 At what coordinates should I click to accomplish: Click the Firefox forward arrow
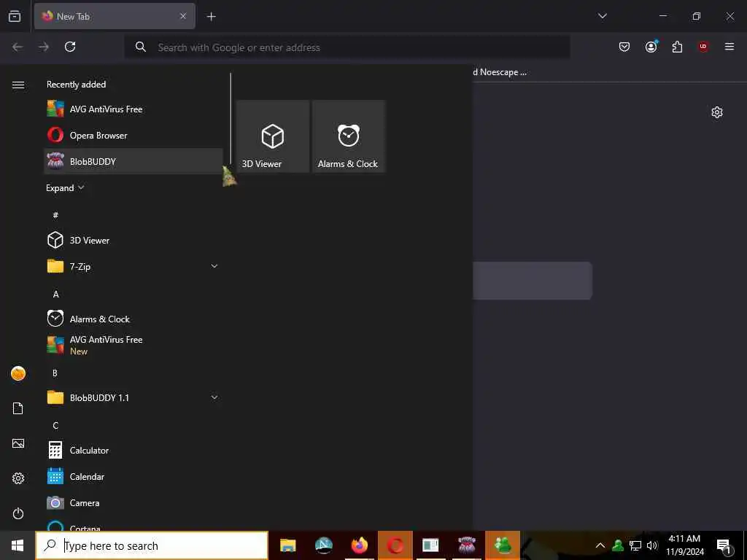tap(44, 47)
